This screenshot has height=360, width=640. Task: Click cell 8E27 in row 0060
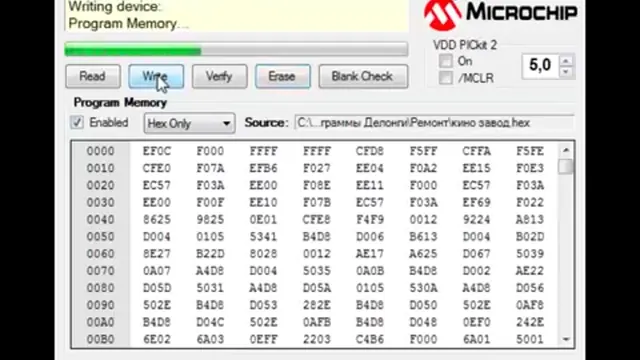[x=157, y=254]
